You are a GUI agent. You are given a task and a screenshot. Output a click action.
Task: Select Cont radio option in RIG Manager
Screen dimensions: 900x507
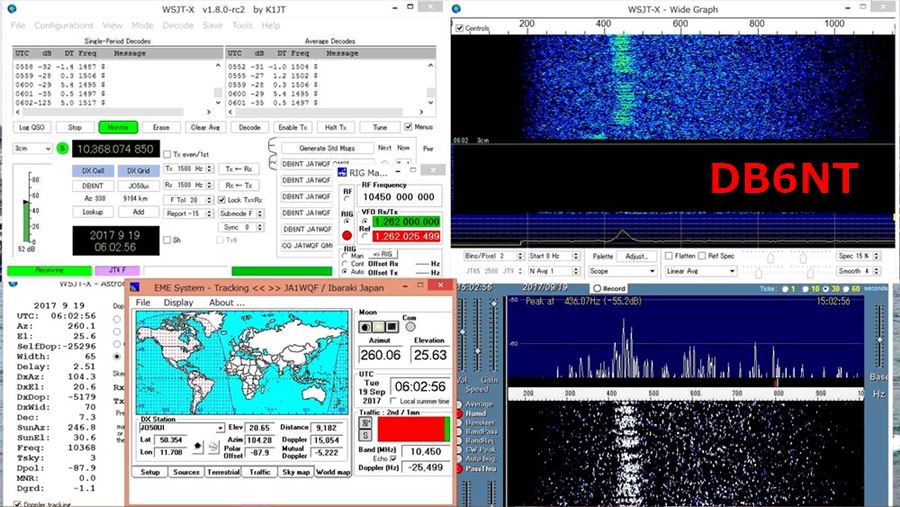[x=345, y=264]
